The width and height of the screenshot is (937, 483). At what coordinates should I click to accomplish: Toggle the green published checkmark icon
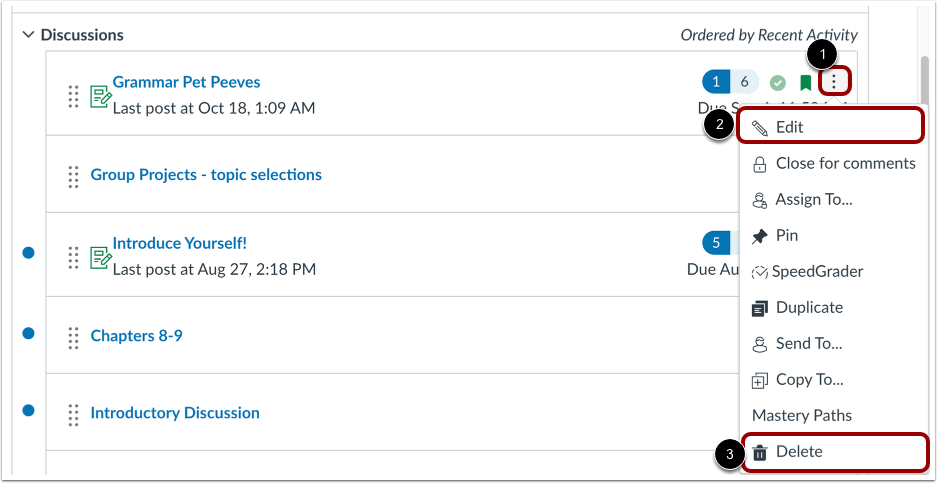778,83
